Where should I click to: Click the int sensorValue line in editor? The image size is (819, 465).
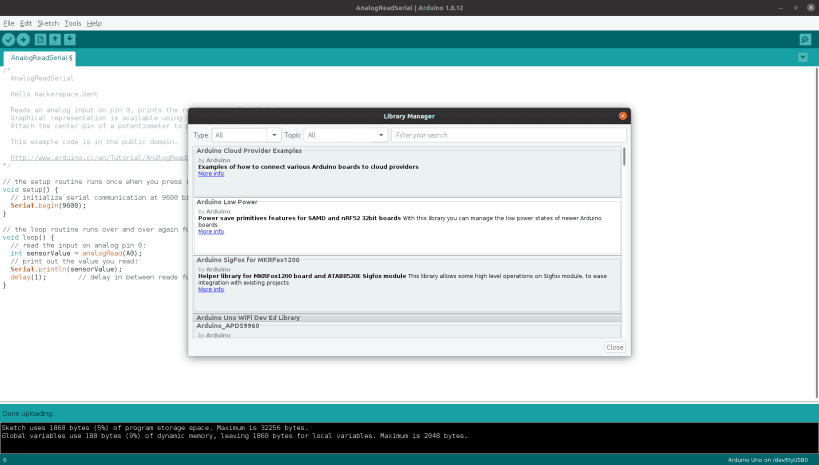point(76,253)
